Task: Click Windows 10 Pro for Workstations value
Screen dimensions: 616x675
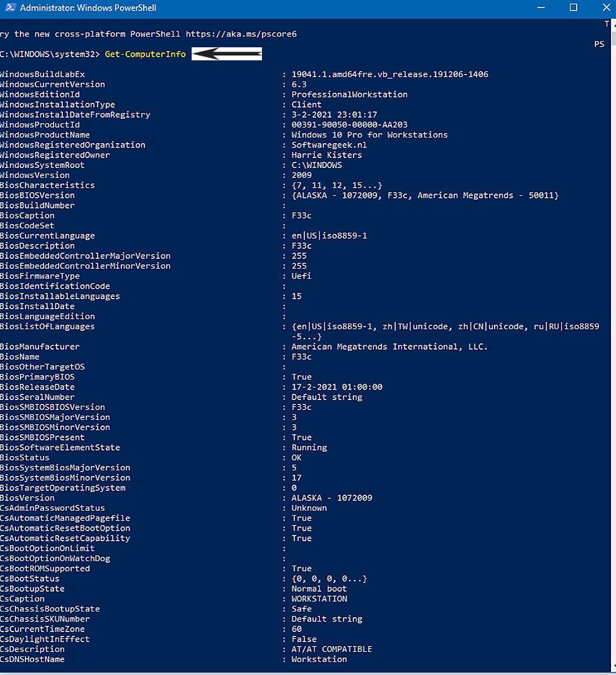Action: tap(370, 135)
